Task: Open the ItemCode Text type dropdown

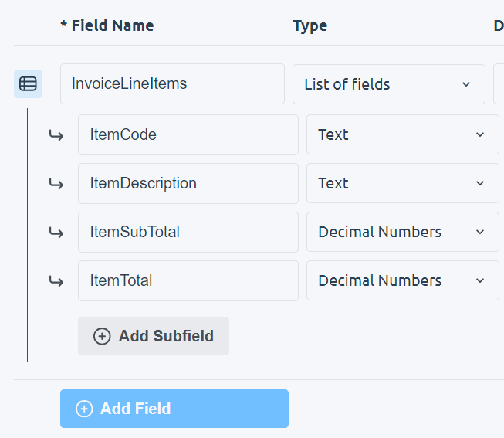Action: 402,135
